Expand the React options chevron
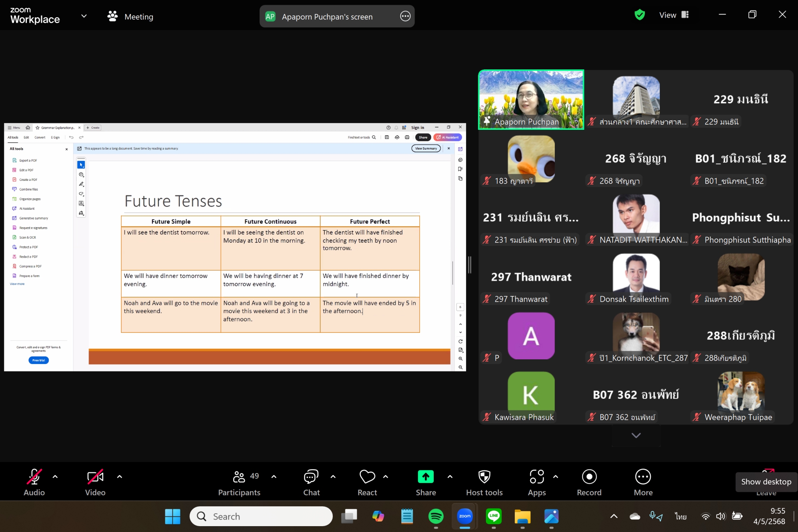This screenshot has height=532, width=798. 386,476
